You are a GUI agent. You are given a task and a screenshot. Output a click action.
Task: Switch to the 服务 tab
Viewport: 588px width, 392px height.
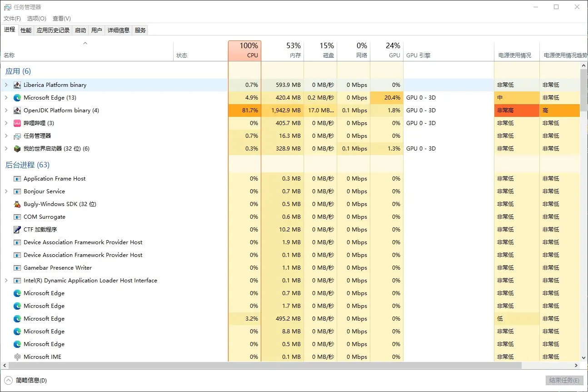[x=140, y=30]
